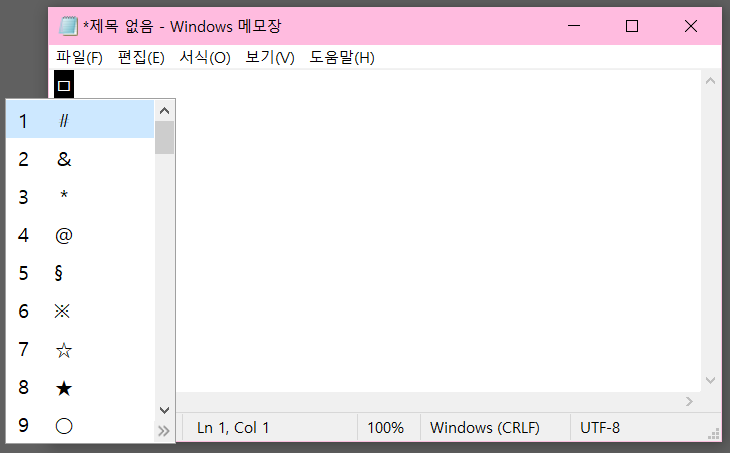Click the candidate list scrollbar thumb

click(x=164, y=137)
